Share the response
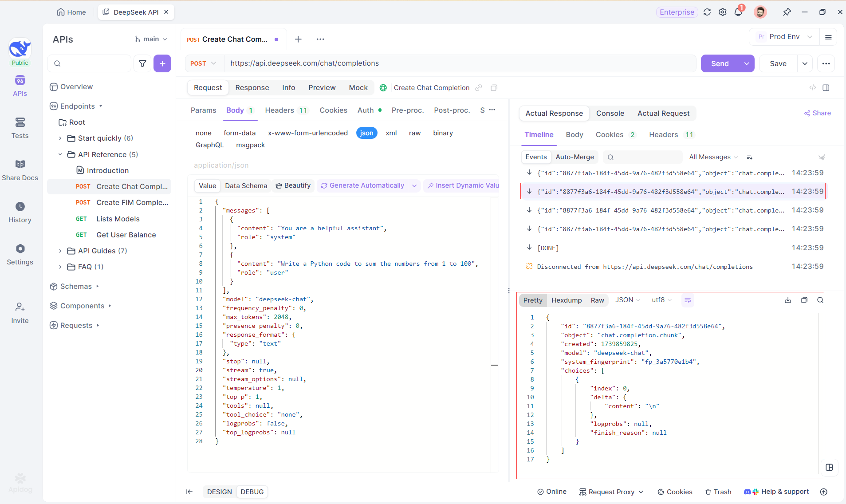The height and width of the screenshot is (504, 846). pyautogui.click(x=818, y=114)
